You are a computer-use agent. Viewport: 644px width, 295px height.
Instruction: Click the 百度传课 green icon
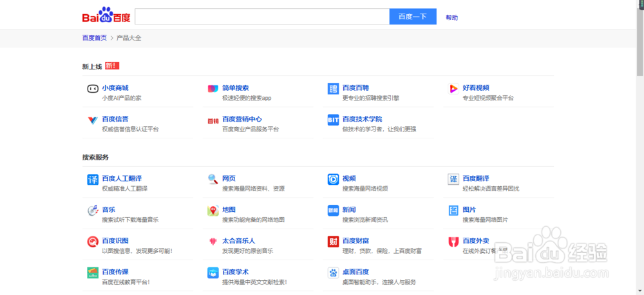[92, 273]
